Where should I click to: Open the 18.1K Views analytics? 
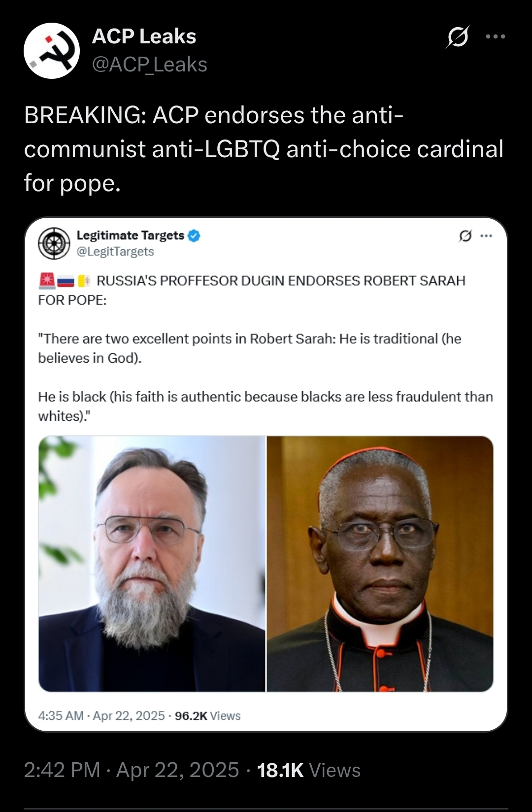(x=309, y=770)
